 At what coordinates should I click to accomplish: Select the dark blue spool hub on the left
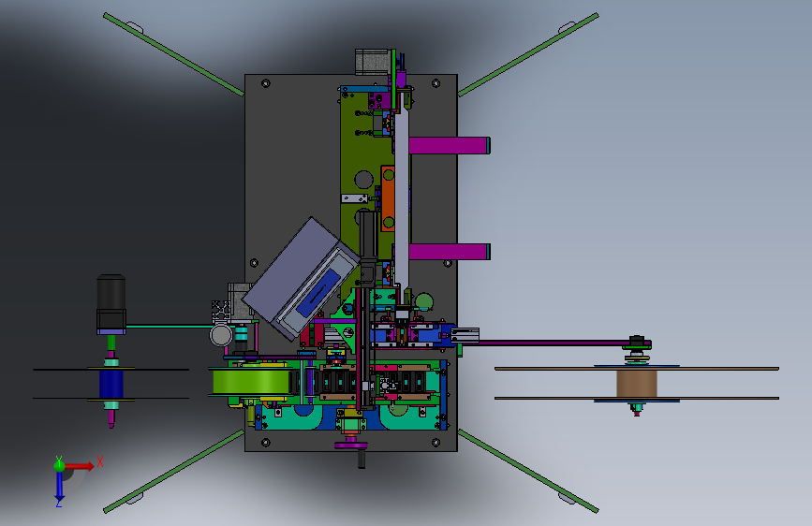click(x=111, y=384)
